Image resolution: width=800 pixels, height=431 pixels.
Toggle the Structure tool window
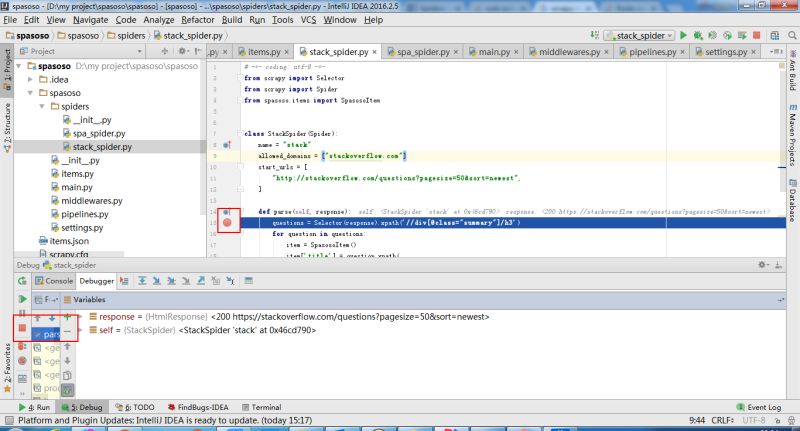[7, 128]
